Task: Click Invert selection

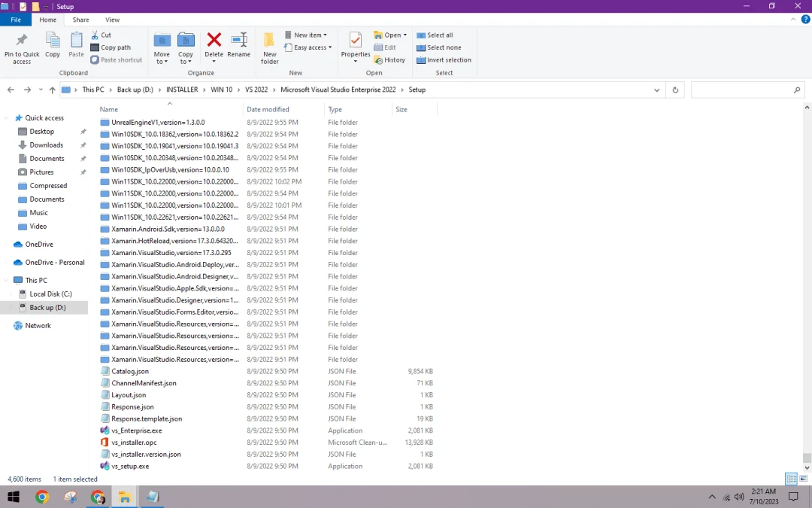Action: [444, 59]
